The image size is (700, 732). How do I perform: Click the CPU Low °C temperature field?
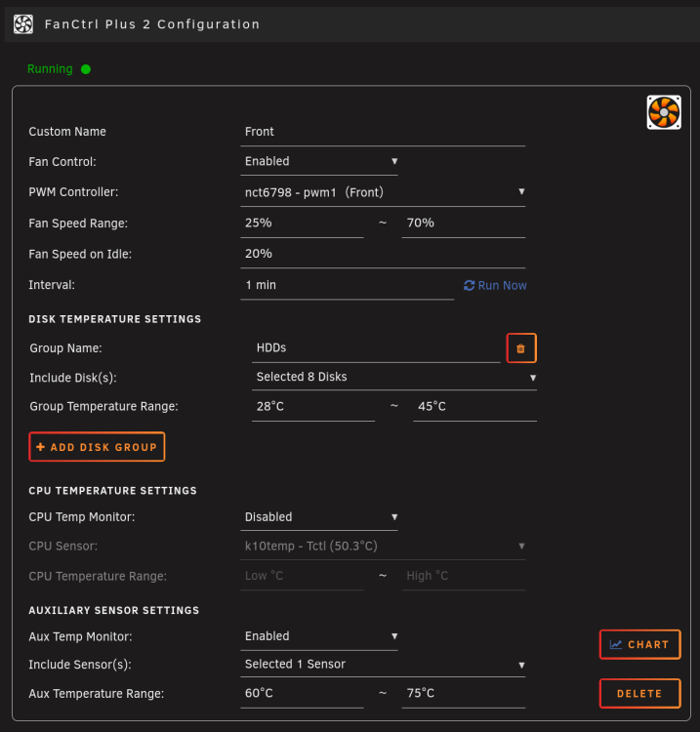click(302, 576)
